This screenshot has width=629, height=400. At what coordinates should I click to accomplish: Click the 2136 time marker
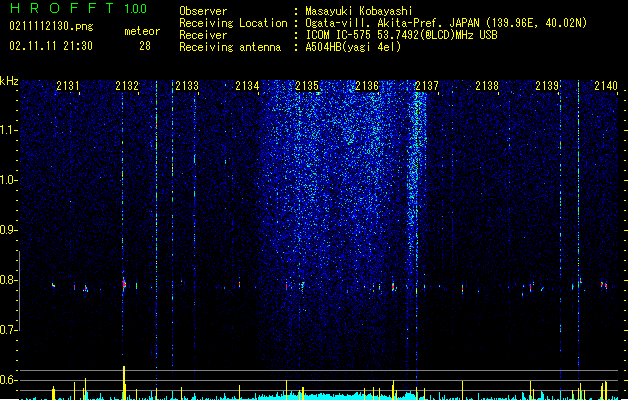(367, 85)
